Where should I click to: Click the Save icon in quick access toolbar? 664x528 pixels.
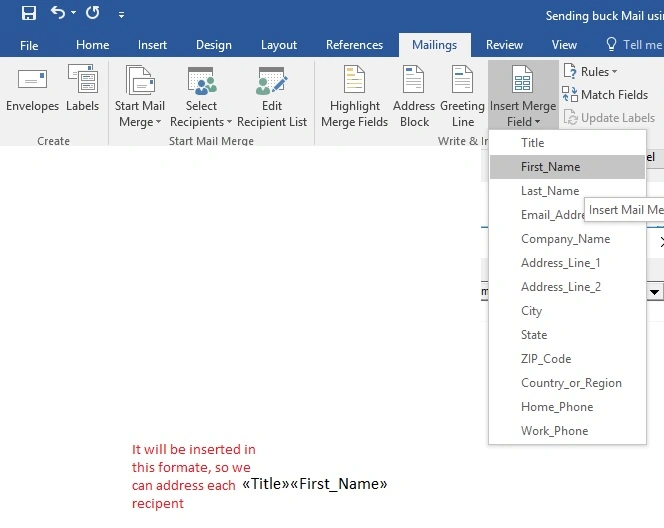[x=29, y=13]
